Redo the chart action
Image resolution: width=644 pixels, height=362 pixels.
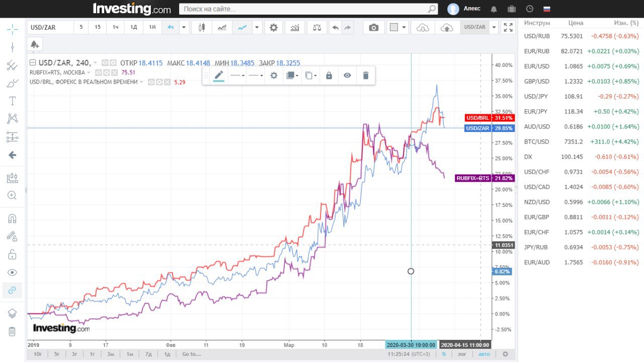348,28
